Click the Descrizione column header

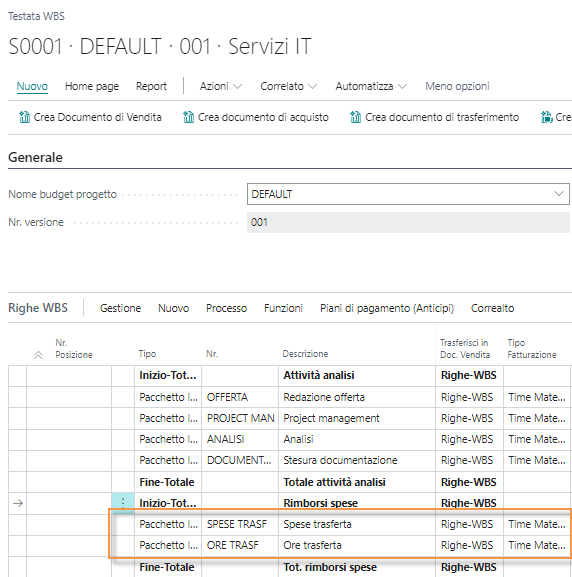point(305,354)
